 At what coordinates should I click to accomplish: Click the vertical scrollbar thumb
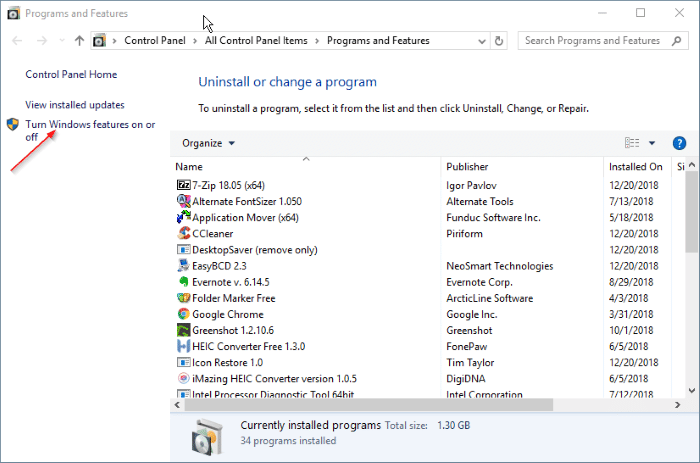692,212
